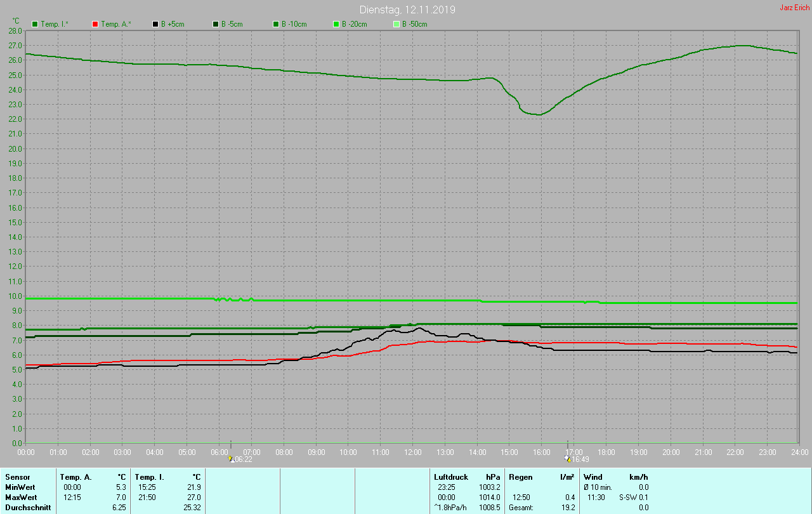Click the 'Luftdruck' column header
Image resolution: width=812 pixels, height=514 pixels.
451,477
